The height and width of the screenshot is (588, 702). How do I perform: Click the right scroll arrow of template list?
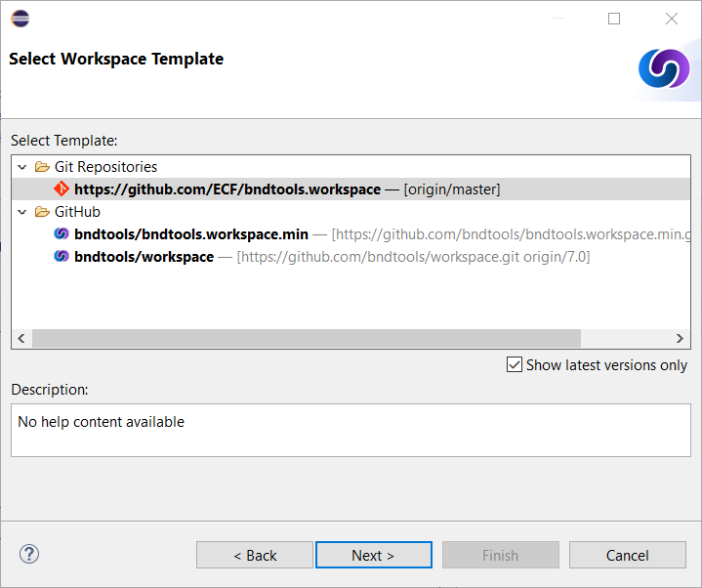point(680,338)
